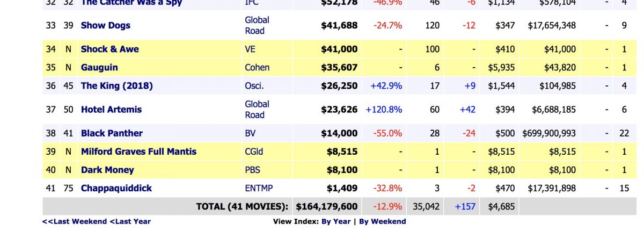Select the Hotel Artemis movie link

[x=111, y=109]
